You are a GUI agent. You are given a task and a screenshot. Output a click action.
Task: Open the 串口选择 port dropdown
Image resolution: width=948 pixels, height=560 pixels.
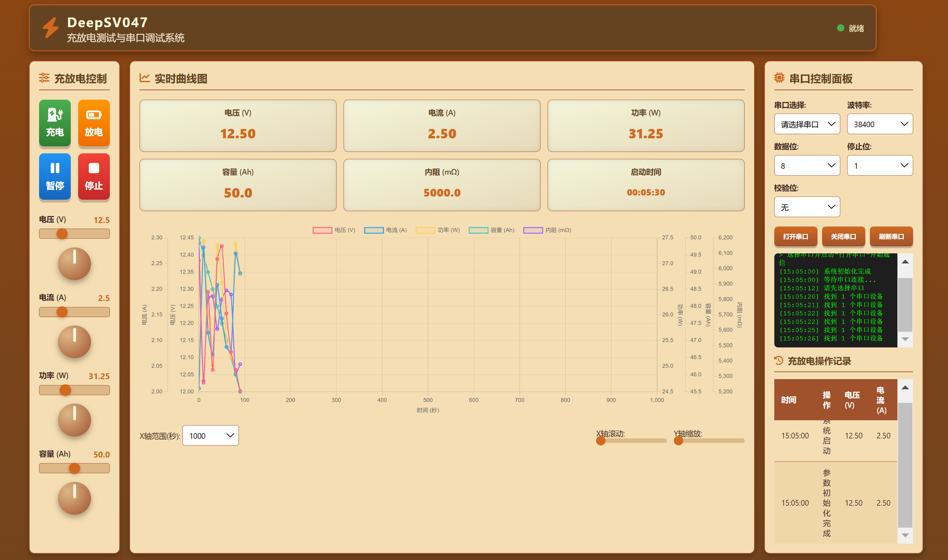click(x=807, y=124)
